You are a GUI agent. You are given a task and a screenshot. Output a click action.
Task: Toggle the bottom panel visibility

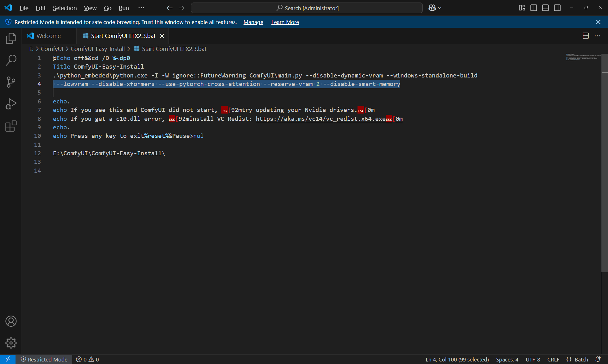[545, 8]
